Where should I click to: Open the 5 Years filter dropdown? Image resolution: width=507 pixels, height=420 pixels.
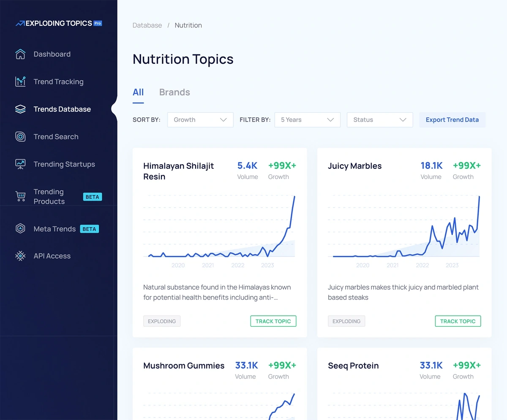pyautogui.click(x=308, y=120)
